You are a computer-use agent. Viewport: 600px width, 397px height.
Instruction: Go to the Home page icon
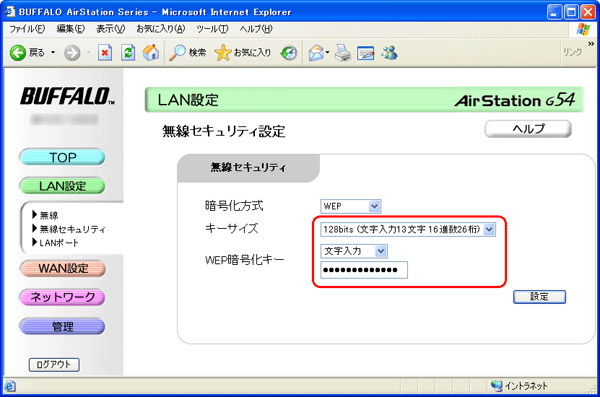tap(151, 53)
